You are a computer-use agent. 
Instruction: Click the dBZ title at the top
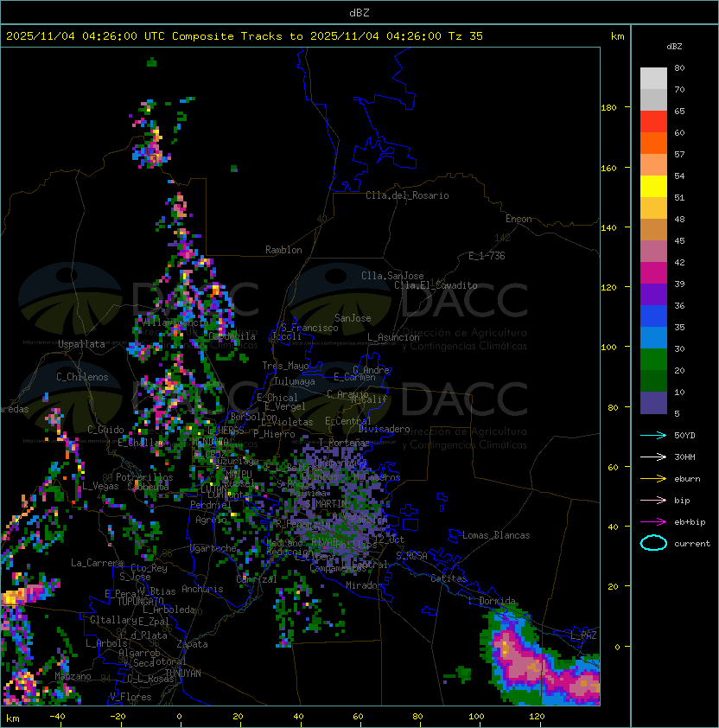pyautogui.click(x=359, y=12)
